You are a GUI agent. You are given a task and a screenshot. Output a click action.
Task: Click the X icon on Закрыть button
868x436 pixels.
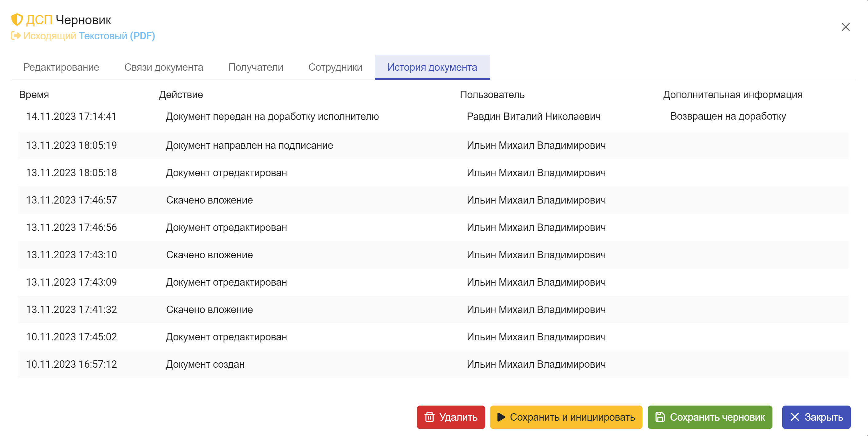795,417
